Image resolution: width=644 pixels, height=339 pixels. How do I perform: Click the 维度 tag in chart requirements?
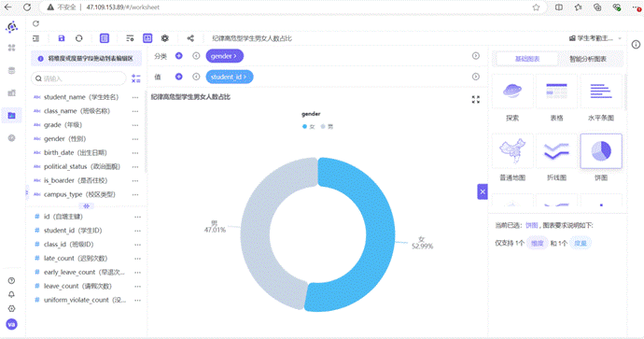[538, 243]
